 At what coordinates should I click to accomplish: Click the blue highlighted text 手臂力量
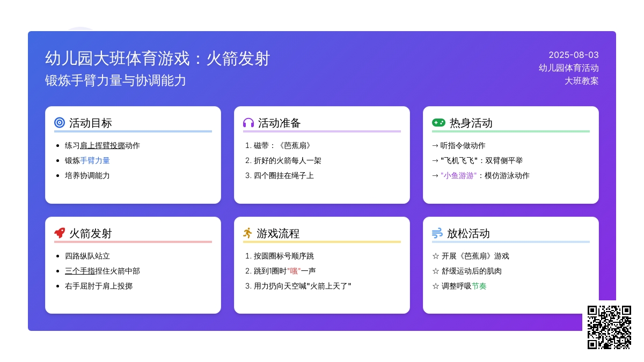(95, 160)
